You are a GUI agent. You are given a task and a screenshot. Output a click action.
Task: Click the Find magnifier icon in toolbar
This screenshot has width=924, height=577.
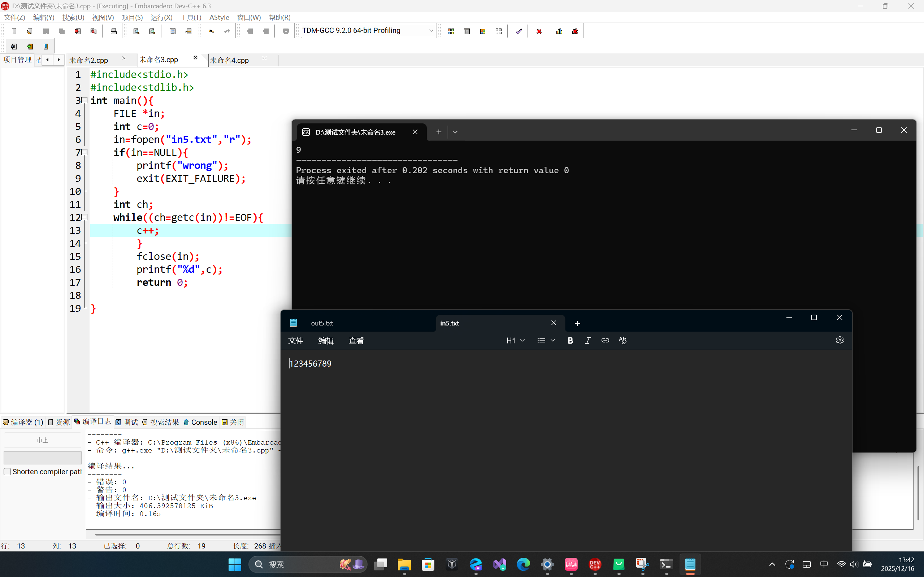coord(136,31)
